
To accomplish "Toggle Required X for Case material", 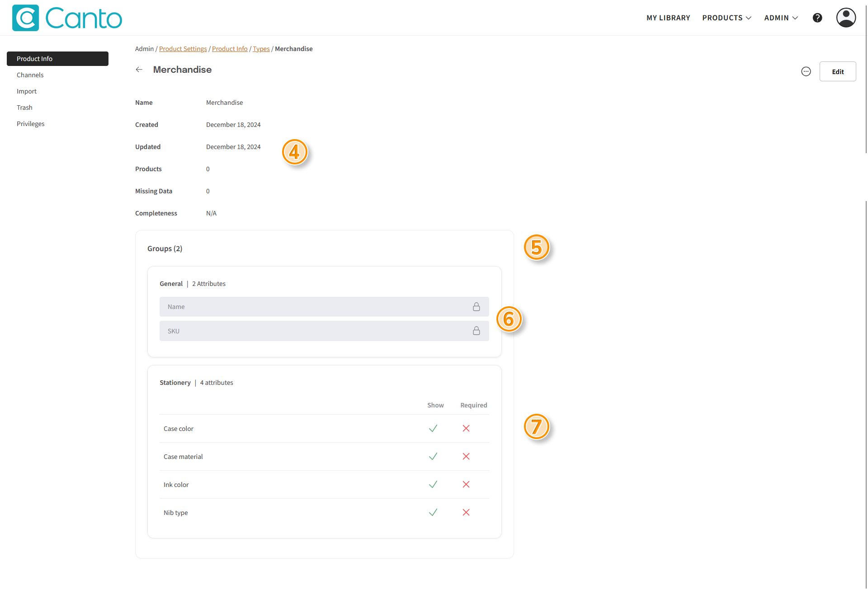I will [x=466, y=457].
